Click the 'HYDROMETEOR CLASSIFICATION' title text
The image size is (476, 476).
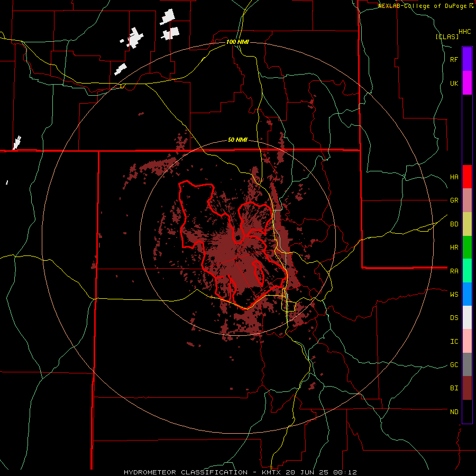(186, 472)
